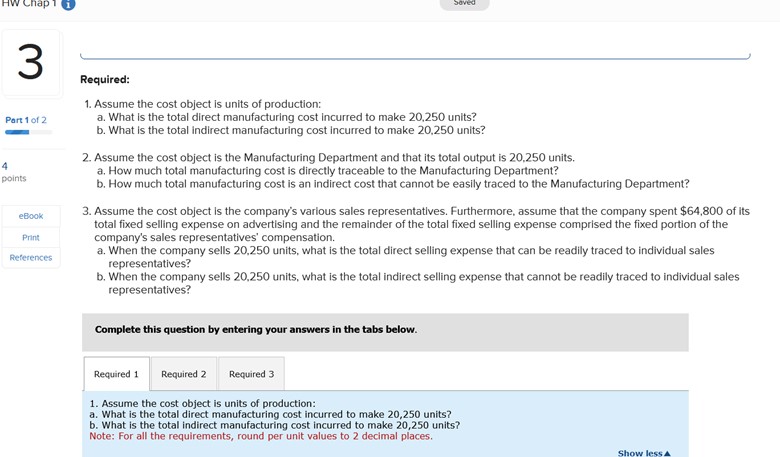780x457 pixels.
Task: Switch to the Required 2 tab
Action: click(x=184, y=374)
